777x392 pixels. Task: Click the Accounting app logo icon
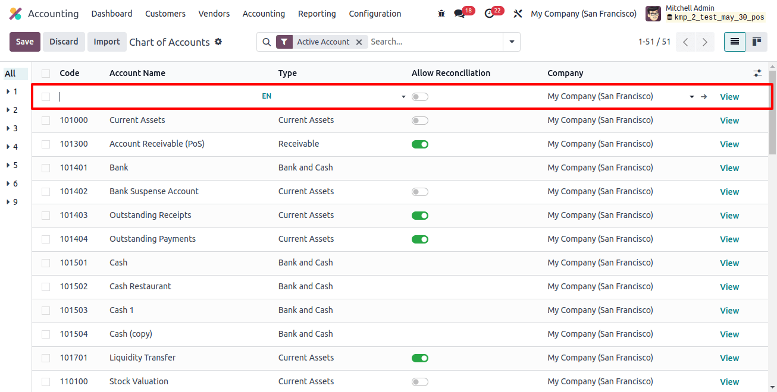[15, 14]
